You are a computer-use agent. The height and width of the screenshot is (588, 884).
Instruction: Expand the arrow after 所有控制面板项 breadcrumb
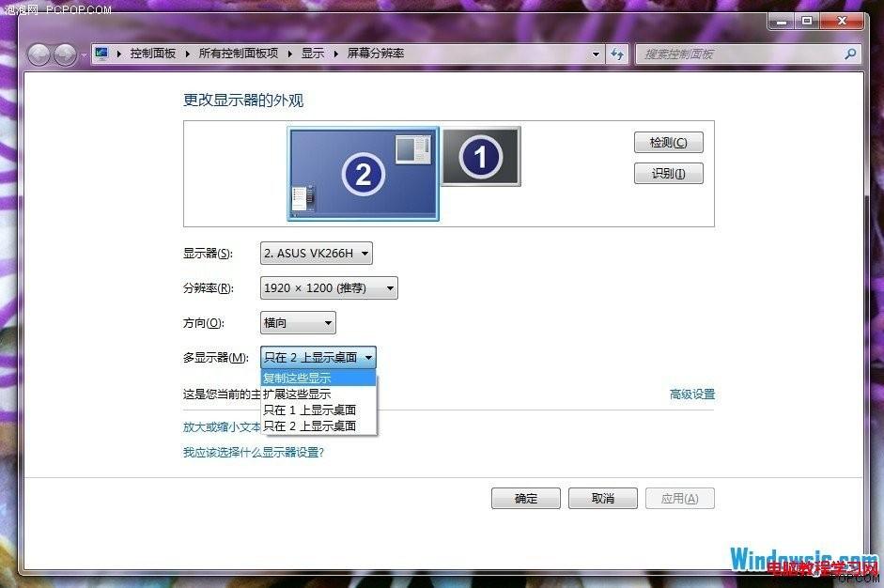(x=289, y=54)
